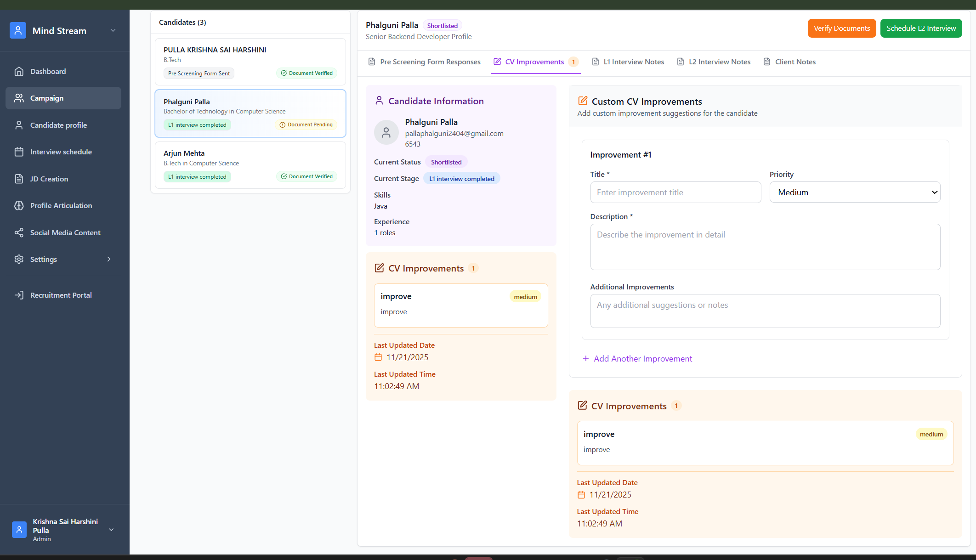Click candidate avatar in Candidate Information
Screen dimensions: 976x560
(x=386, y=133)
